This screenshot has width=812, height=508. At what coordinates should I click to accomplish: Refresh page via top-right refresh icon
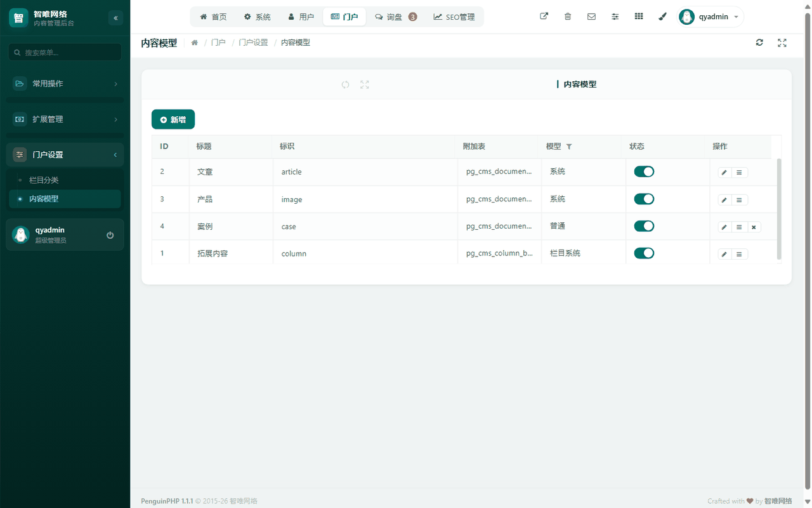759,43
